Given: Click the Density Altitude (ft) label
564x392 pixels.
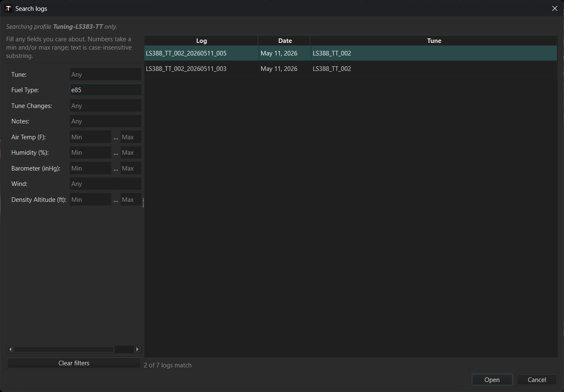Looking at the screenshot, I should [39, 200].
